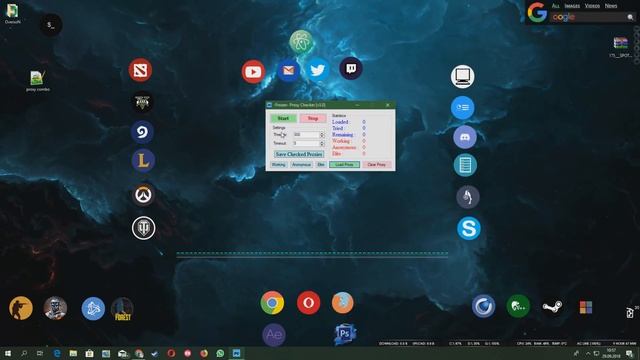Focus the Timeout number field

pyautogui.click(x=306, y=143)
